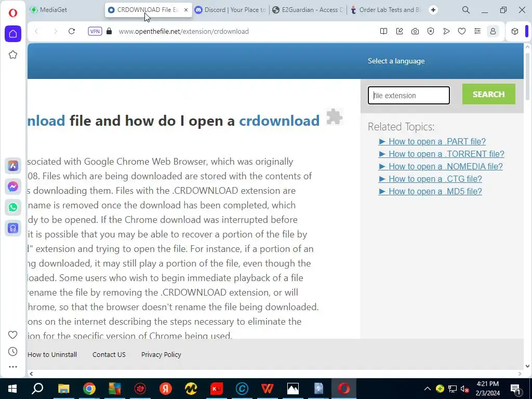532x399 pixels.
Task: Switch to the E2Guardian tab
Action: (x=309, y=10)
